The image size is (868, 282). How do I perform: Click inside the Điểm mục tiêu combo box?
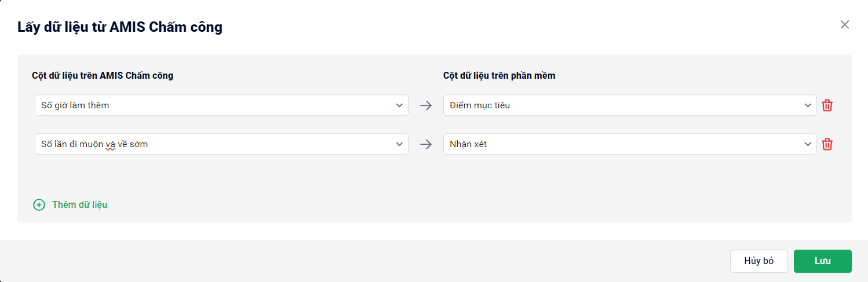(630, 105)
